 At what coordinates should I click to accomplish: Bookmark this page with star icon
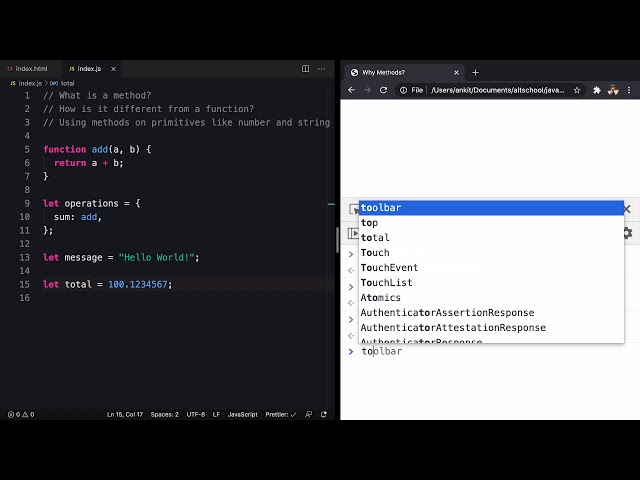pyautogui.click(x=577, y=90)
